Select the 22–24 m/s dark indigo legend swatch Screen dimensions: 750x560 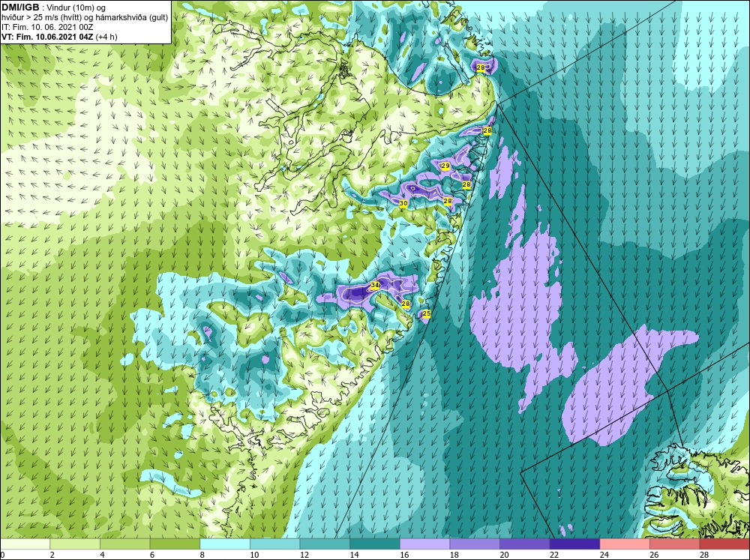574,544
